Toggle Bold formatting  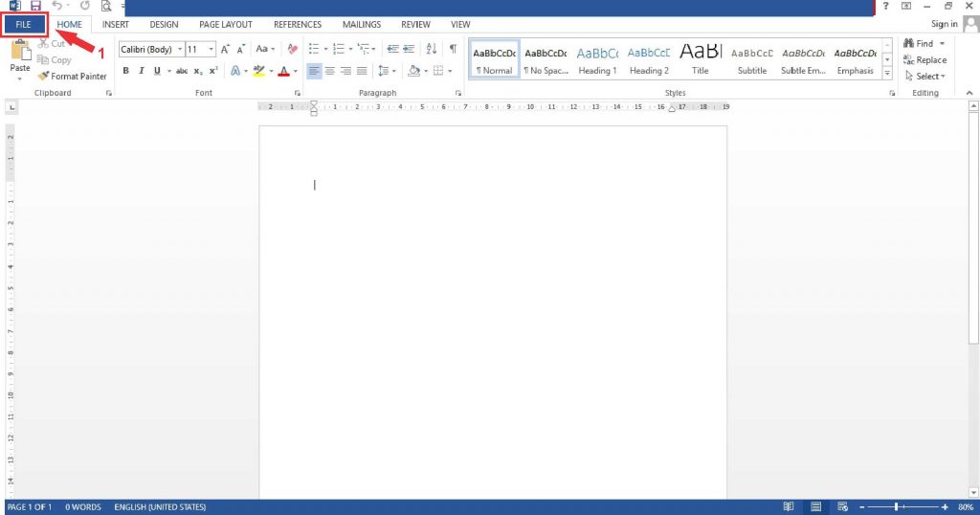(126, 71)
